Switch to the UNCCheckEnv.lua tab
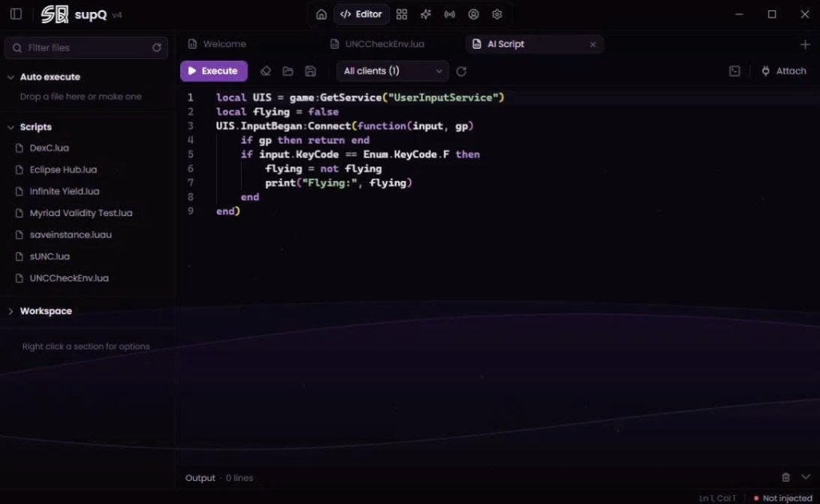Image resolution: width=820 pixels, height=504 pixels. [384, 44]
